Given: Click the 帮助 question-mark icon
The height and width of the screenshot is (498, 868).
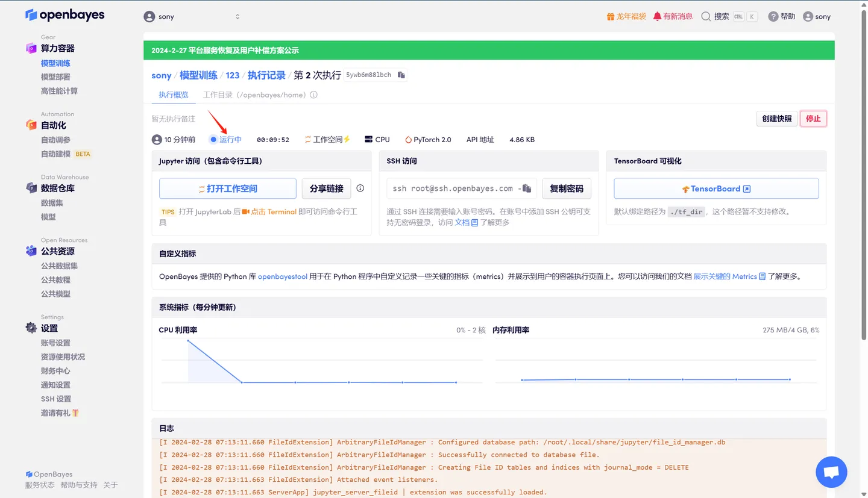Looking at the screenshot, I should [x=773, y=16].
